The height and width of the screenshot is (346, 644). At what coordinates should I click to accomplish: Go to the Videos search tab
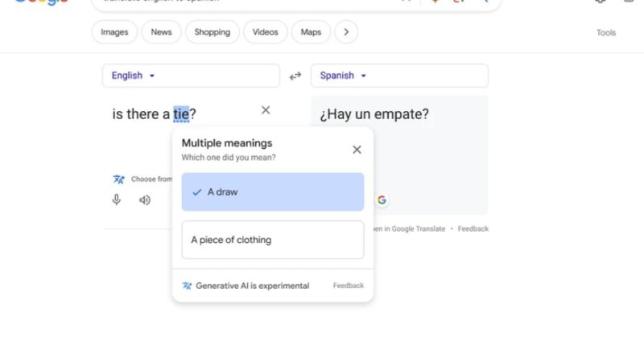[x=265, y=32]
